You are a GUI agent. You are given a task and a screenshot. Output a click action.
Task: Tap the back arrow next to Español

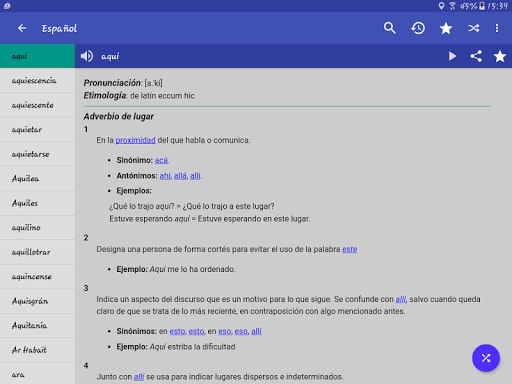tap(22, 28)
